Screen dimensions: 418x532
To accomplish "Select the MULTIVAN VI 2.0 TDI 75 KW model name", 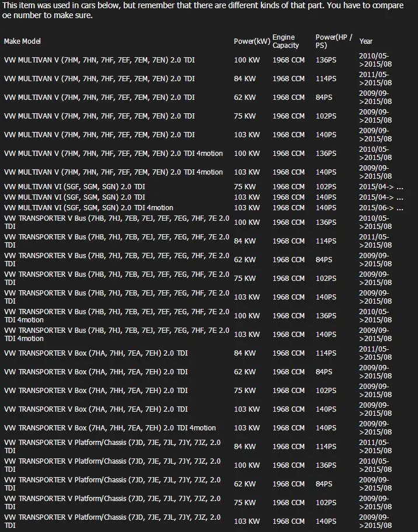I will click(x=75, y=187).
